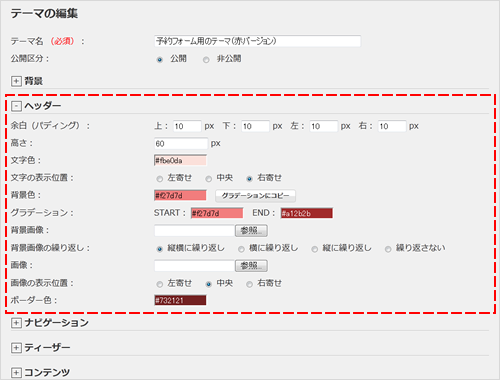Focus the left padding 左 field
This screenshot has height=380, width=500.
324,126
